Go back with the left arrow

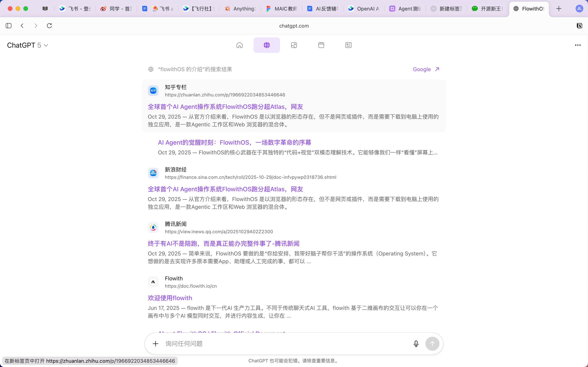click(x=22, y=26)
